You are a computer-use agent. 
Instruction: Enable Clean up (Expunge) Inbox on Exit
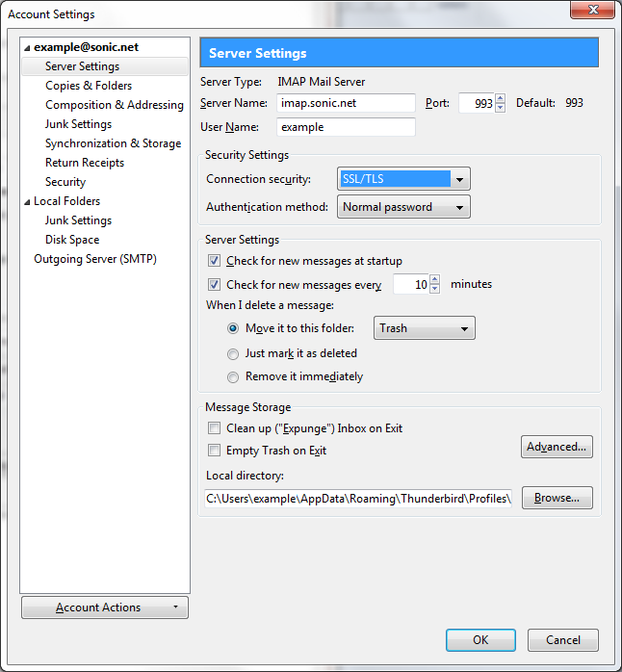pos(215,428)
